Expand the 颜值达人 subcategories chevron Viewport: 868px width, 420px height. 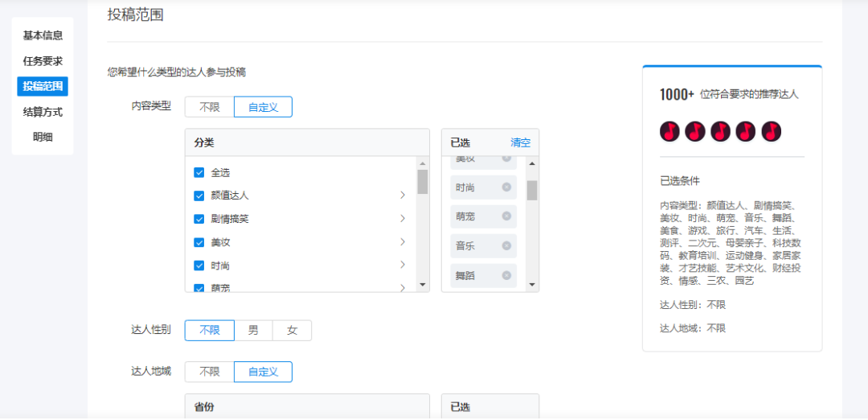point(402,196)
